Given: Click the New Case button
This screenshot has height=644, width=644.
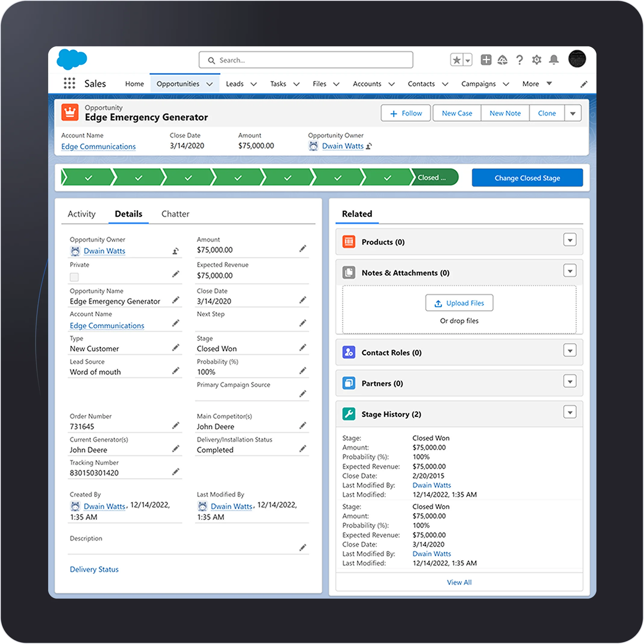Looking at the screenshot, I should pos(457,113).
